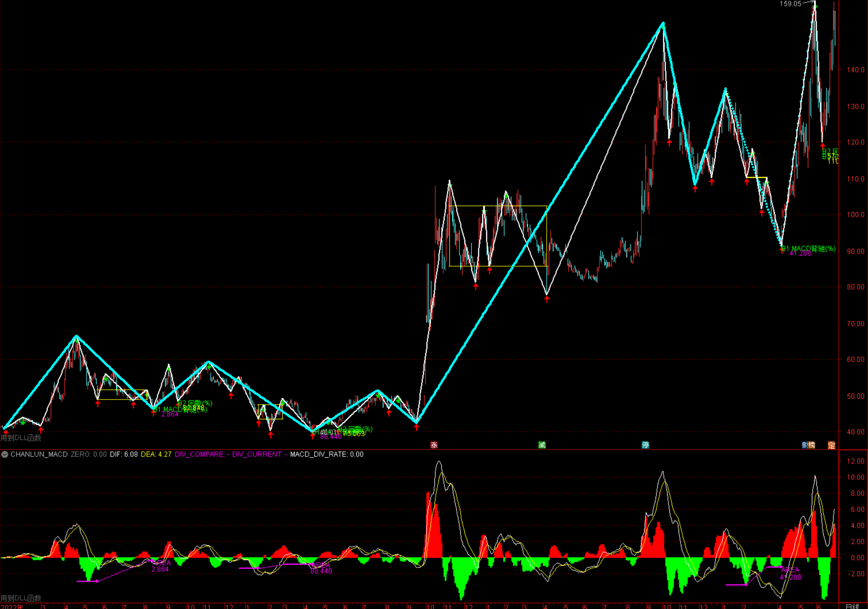Click the 70.00 price axis label
The height and width of the screenshot is (609, 868).
click(856, 323)
